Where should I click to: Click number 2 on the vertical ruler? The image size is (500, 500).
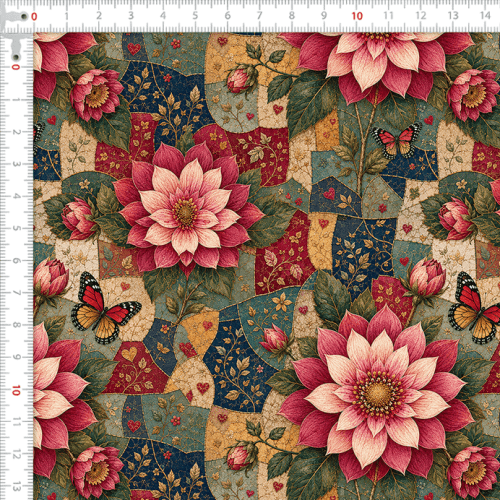tap(16, 132)
